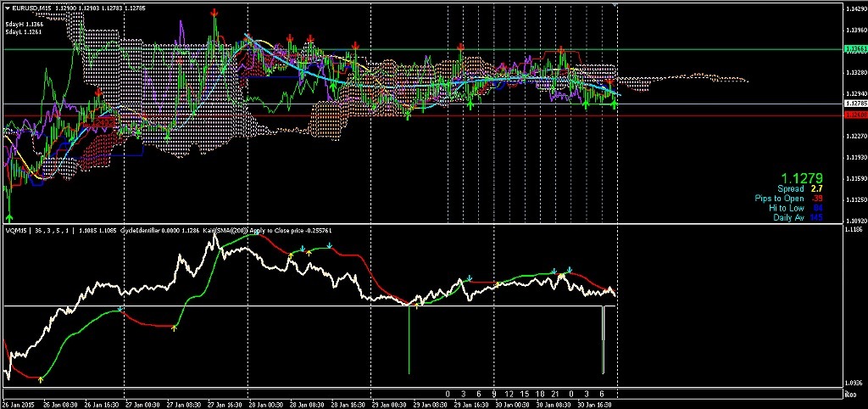Click the leftmost cyan arrow in the indicator window
Screen dimensions: 868x409
[121, 309]
